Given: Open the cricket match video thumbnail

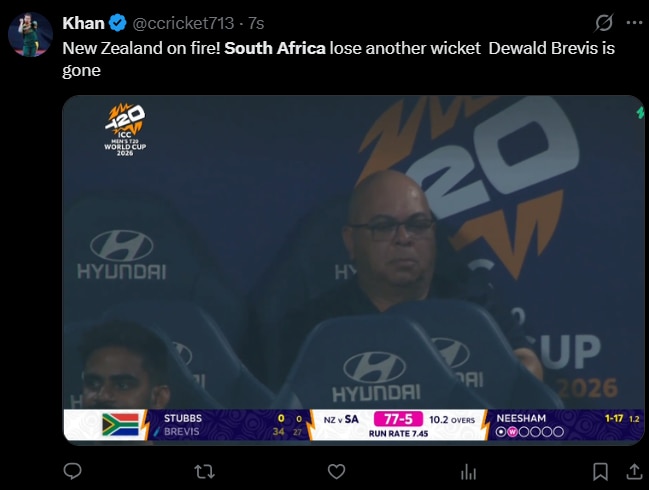Looking at the screenshot, I should point(353,270).
